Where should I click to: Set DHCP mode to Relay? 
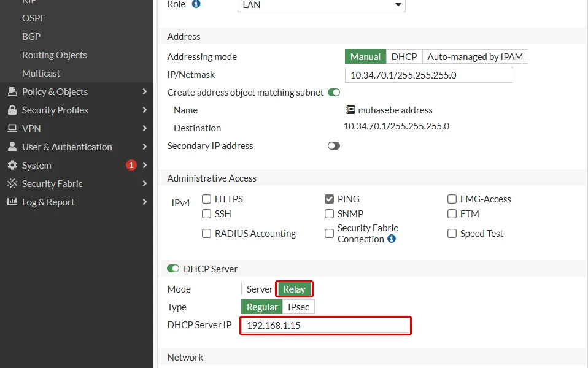tap(295, 289)
